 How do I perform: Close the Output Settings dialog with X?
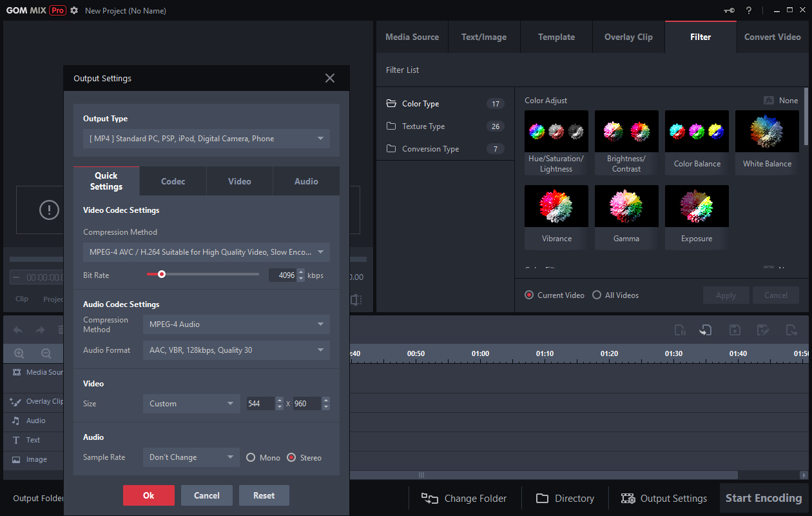click(330, 78)
